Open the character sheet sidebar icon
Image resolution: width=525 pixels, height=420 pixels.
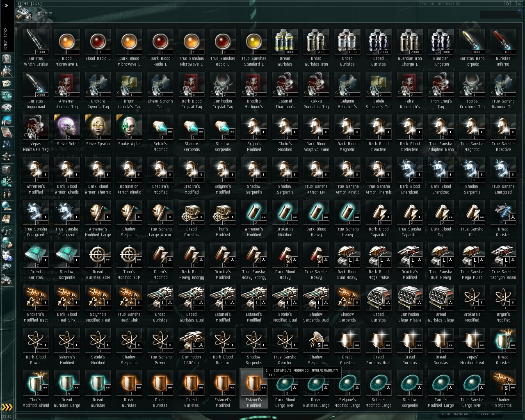coord(7,59)
